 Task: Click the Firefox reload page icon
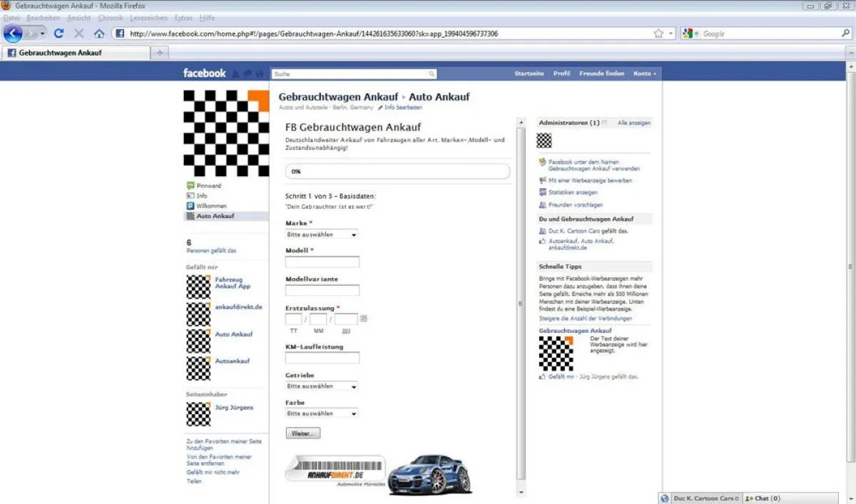tap(59, 34)
